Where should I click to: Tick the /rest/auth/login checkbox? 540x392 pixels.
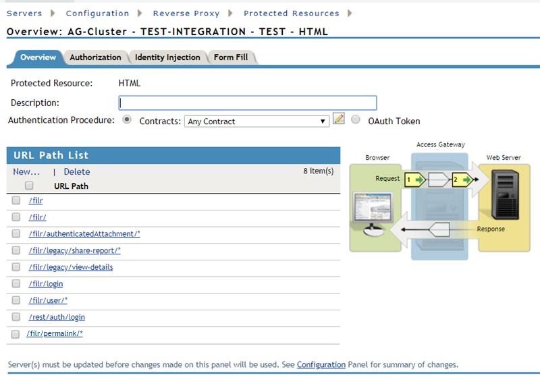[x=16, y=316]
